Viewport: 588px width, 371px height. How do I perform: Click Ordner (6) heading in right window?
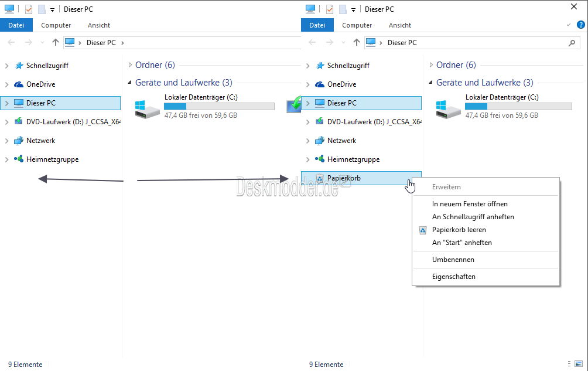456,65
